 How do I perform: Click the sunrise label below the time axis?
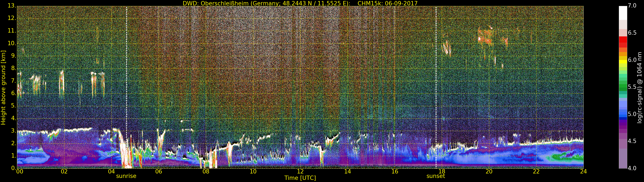(x=126, y=176)
